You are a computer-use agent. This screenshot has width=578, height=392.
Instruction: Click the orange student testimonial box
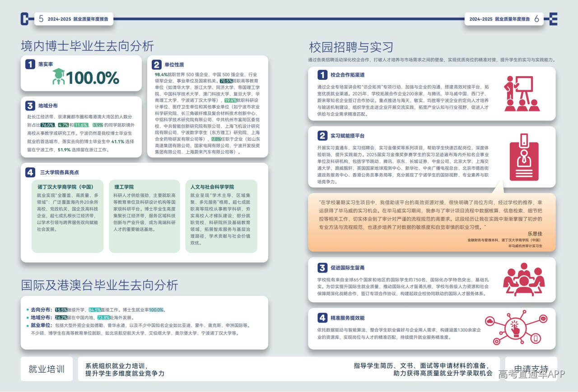[x=431, y=222]
